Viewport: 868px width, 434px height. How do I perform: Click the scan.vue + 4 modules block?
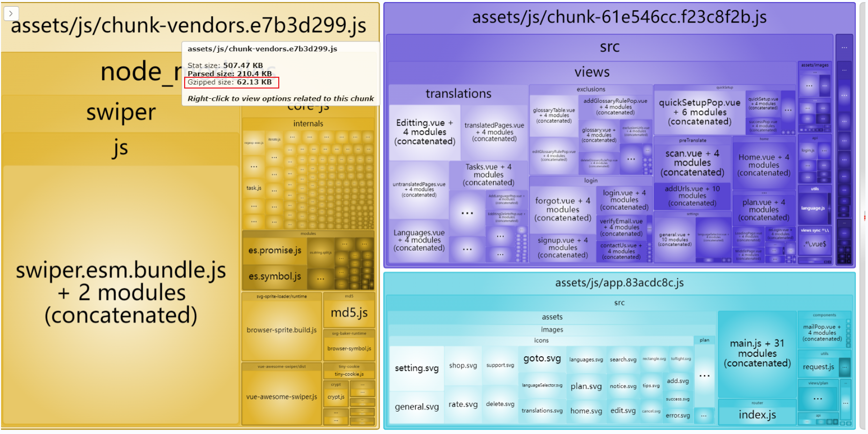[x=693, y=163]
